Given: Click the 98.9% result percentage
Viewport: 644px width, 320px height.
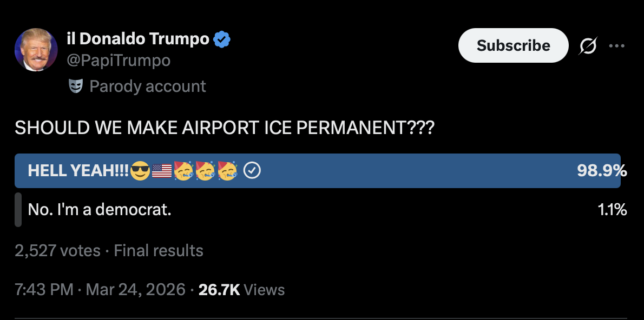Looking at the screenshot, I should [x=602, y=171].
